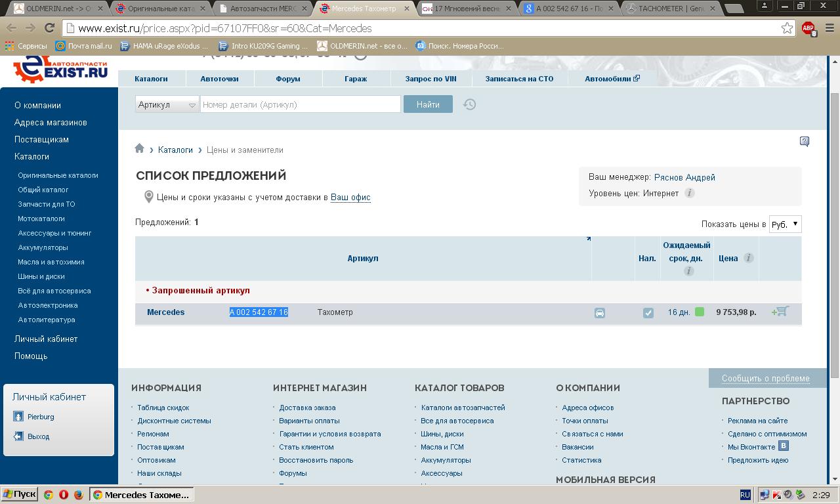Image resolution: width=840 pixels, height=504 pixels.
Task: Bookmark this page with the star icon
Action: (x=787, y=28)
